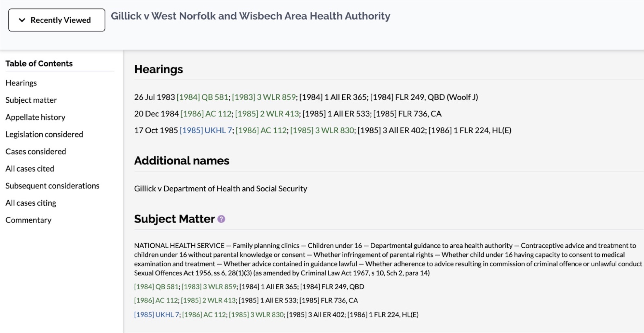Click [1984] QB 581 link under Subject Matter
Screen dimensions: 644x333
coord(156,287)
